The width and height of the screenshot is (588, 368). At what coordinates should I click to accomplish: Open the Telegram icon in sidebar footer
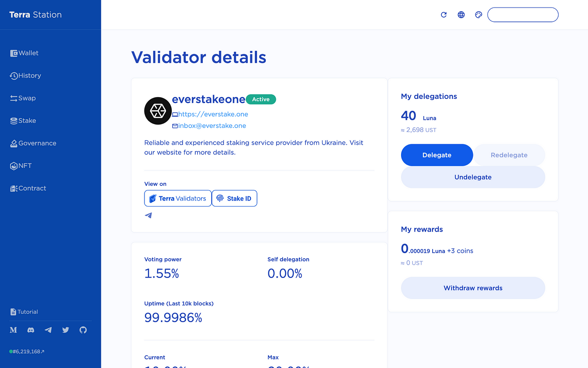(48, 330)
